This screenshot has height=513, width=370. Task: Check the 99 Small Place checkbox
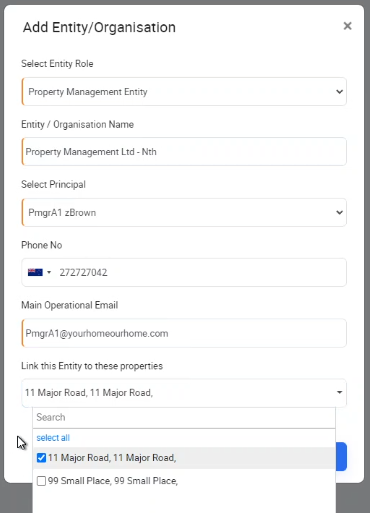tap(41, 481)
